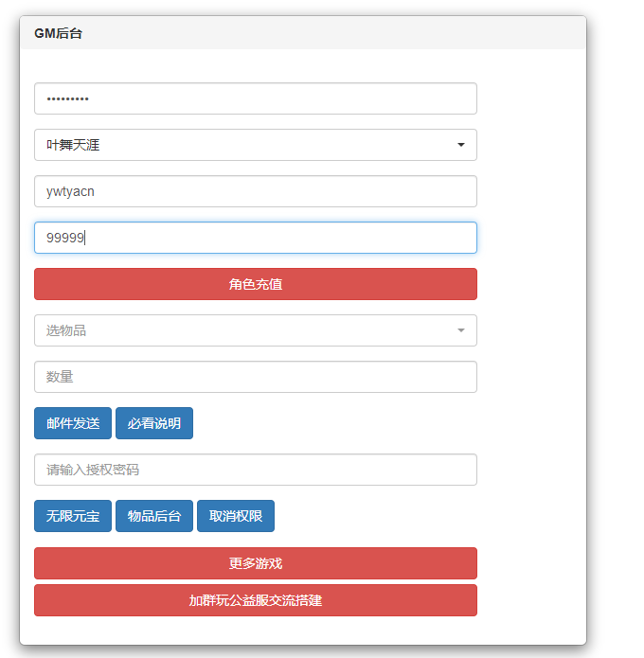The image size is (644, 658).
Task: Expand the 选物品 item dropdown
Action: click(x=256, y=330)
